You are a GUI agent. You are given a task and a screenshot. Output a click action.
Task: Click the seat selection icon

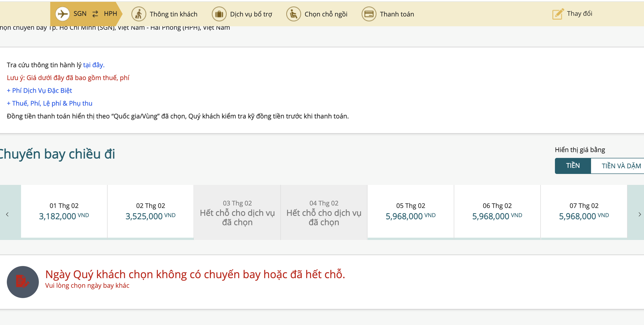tap(294, 14)
